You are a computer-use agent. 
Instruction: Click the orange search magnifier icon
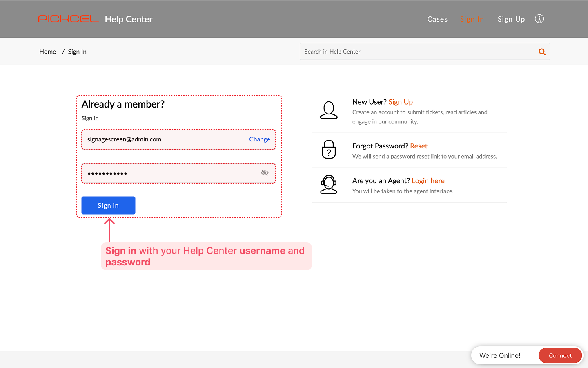click(x=542, y=52)
